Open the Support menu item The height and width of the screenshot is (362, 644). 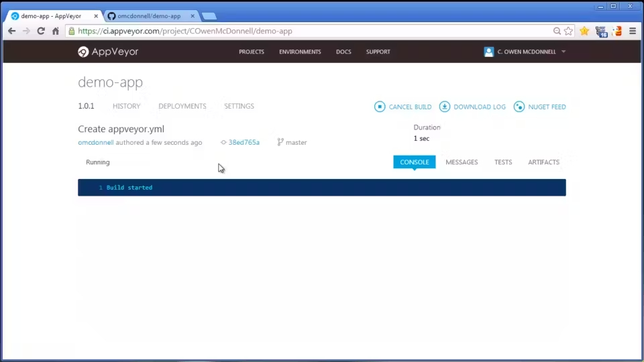(x=378, y=52)
